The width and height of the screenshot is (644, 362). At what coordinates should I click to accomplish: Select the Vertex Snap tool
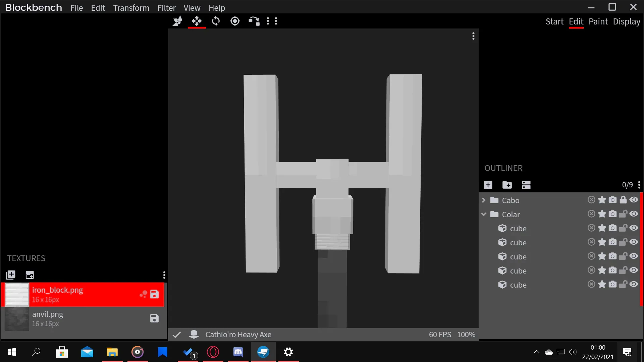(254, 21)
